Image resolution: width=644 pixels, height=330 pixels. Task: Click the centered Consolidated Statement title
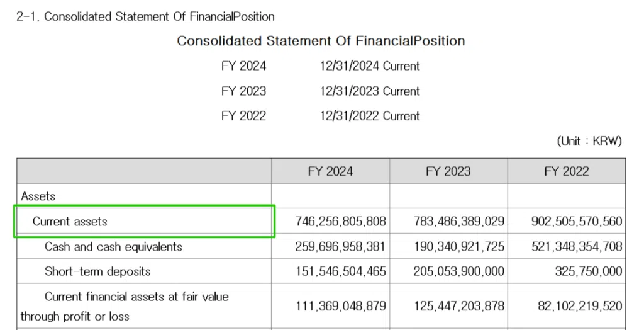[x=321, y=41]
